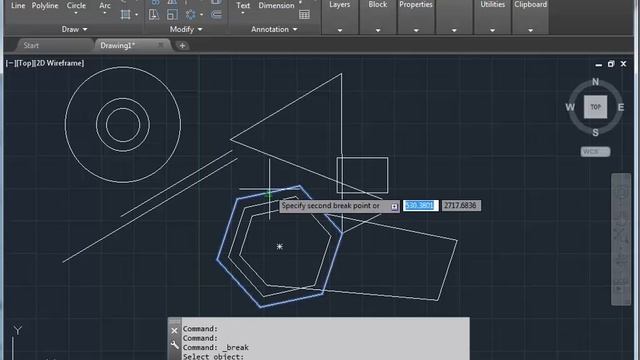Activate the Arc drawing tool
The width and height of the screenshot is (640, 360).
tap(105, 5)
